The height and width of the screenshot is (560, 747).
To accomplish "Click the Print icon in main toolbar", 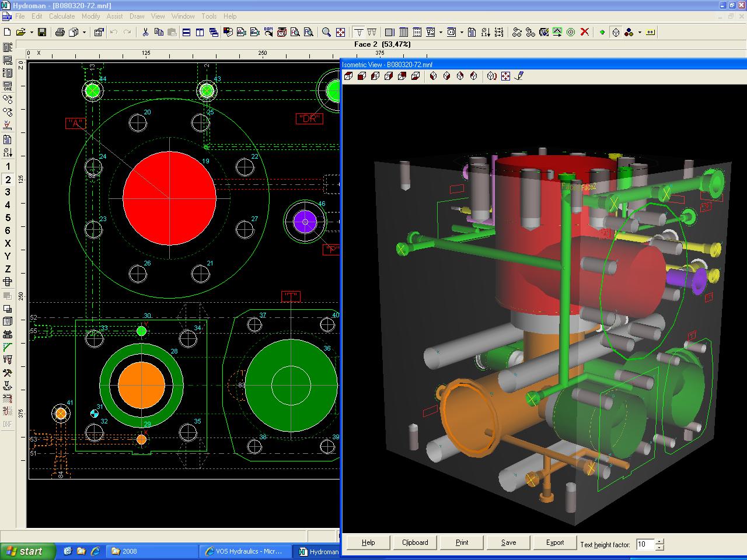I will tap(60, 32).
